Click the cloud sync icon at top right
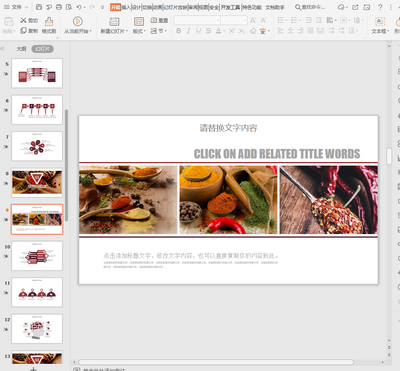Screen dimensions: 400x371 click(x=341, y=7)
